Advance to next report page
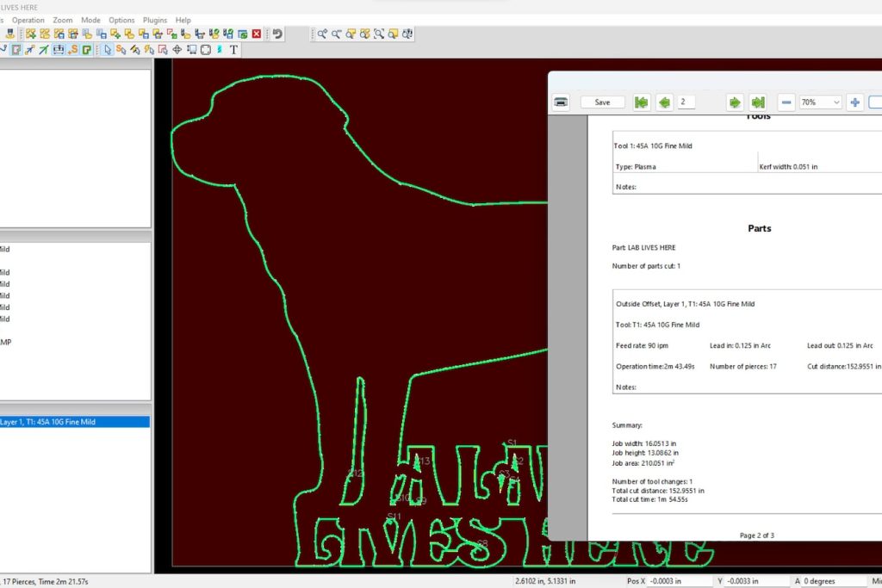 [735, 102]
